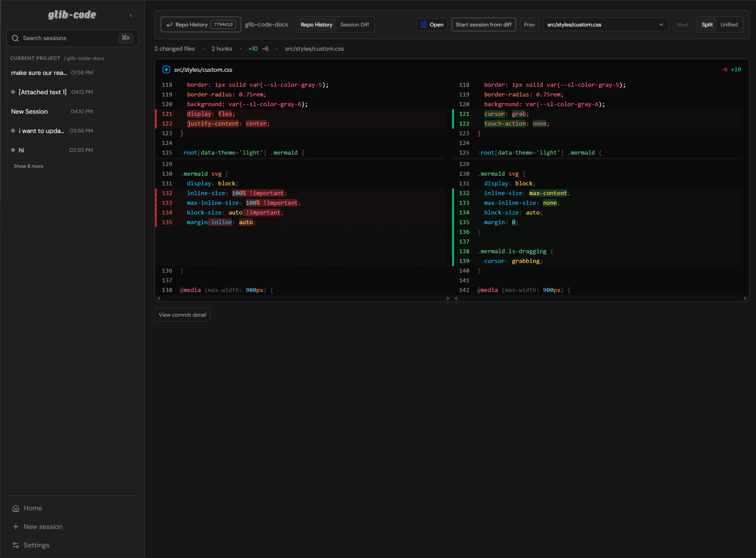Image resolution: width=756 pixels, height=558 pixels.
Task: Click left pane's scroll-right arrow
Action: 448,298
